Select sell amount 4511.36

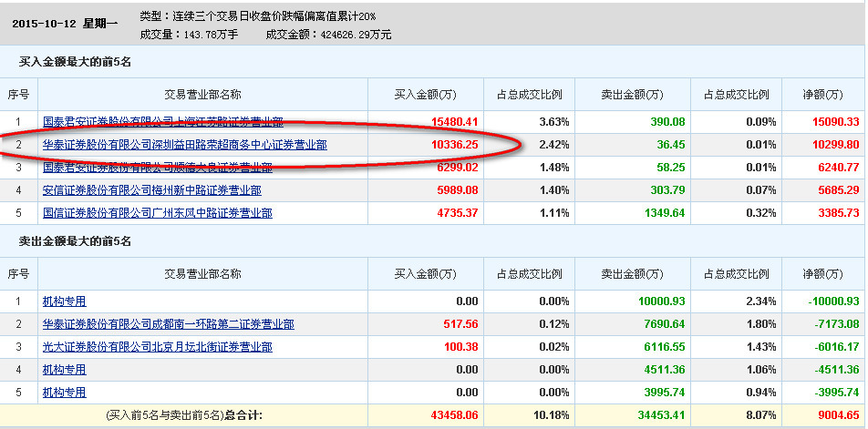tap(665, 369)
